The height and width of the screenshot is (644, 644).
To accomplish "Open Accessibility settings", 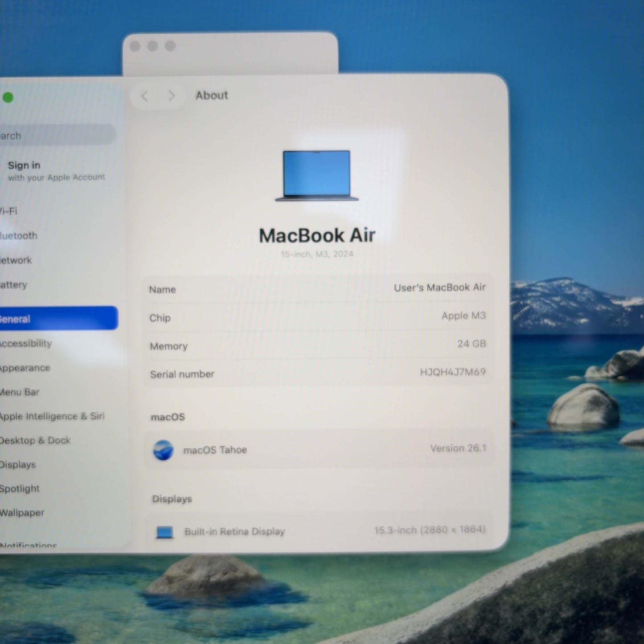I will pyautogui.click(x=26, y=343).
